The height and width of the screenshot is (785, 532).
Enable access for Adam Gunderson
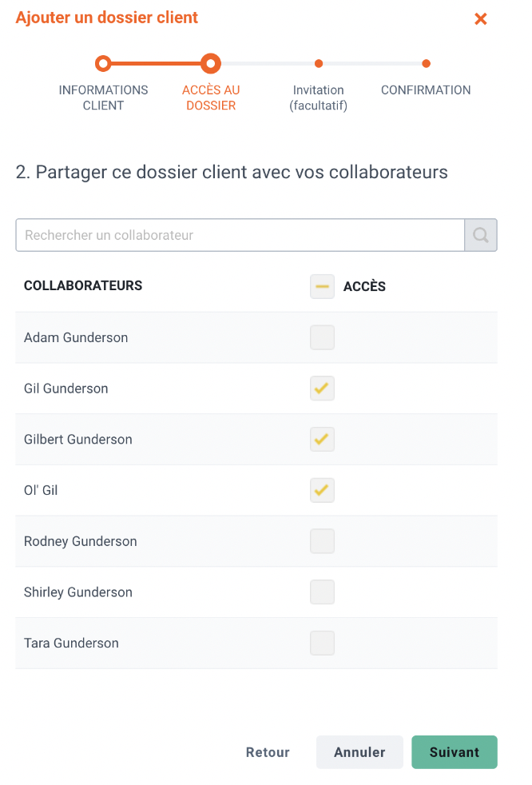322,337
